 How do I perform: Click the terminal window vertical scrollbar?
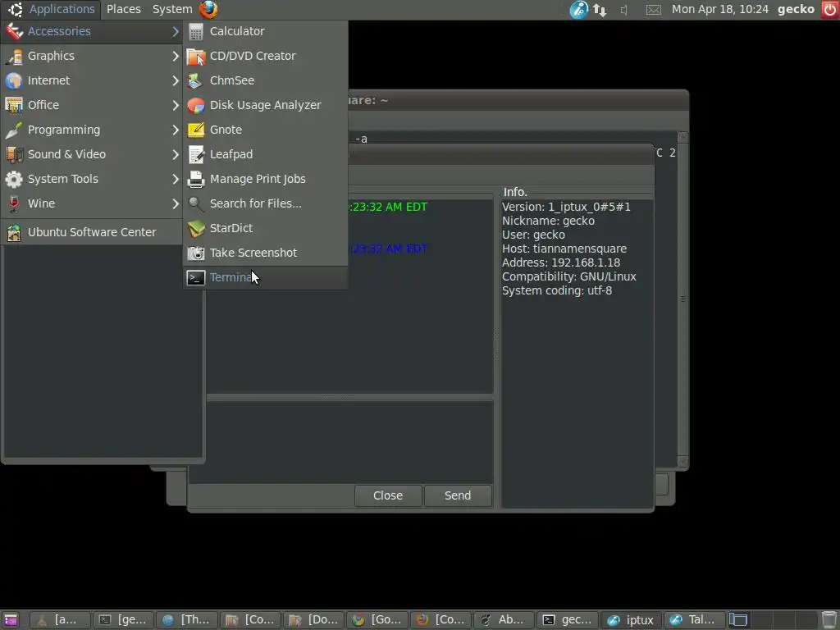[682, 299]
